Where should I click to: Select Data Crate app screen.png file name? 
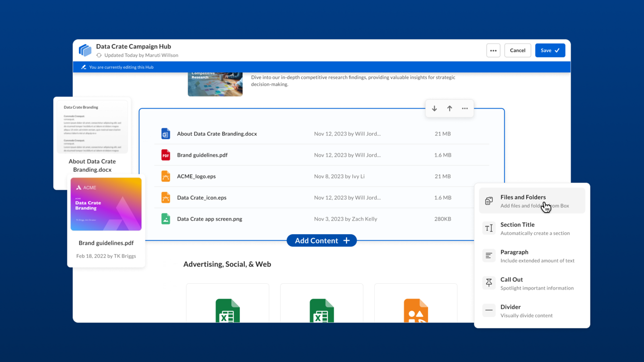coord(210,219)
